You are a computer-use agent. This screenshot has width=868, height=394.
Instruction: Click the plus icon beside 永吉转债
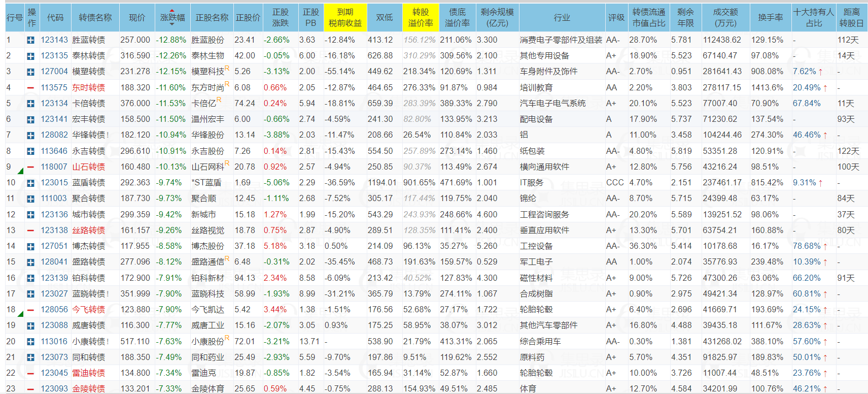pyautogui.click(x=31, y=151)
